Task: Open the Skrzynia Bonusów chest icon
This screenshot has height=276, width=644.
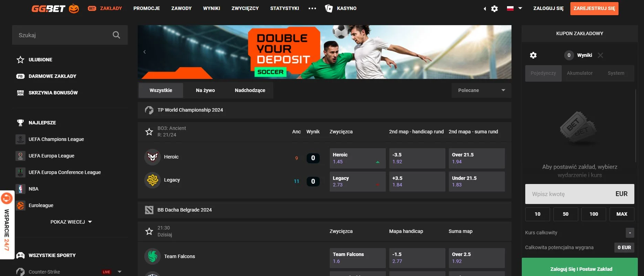Action: [x=20, y=93]
